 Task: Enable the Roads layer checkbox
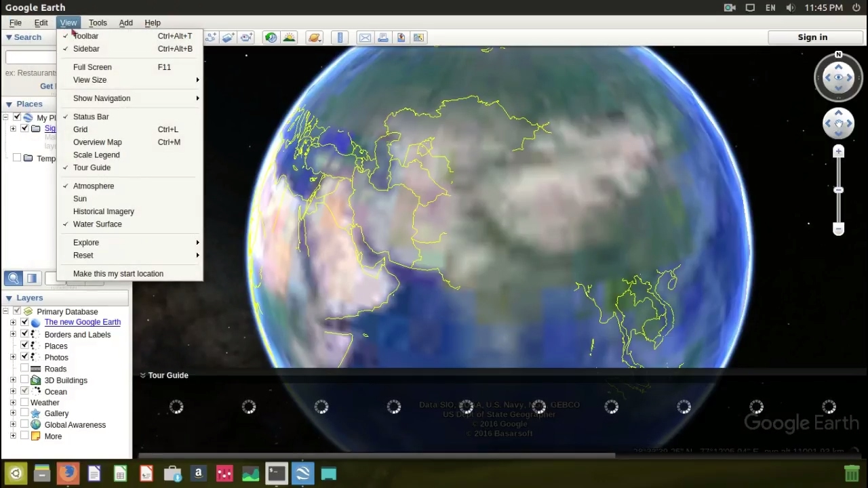(x=24, y=369)
